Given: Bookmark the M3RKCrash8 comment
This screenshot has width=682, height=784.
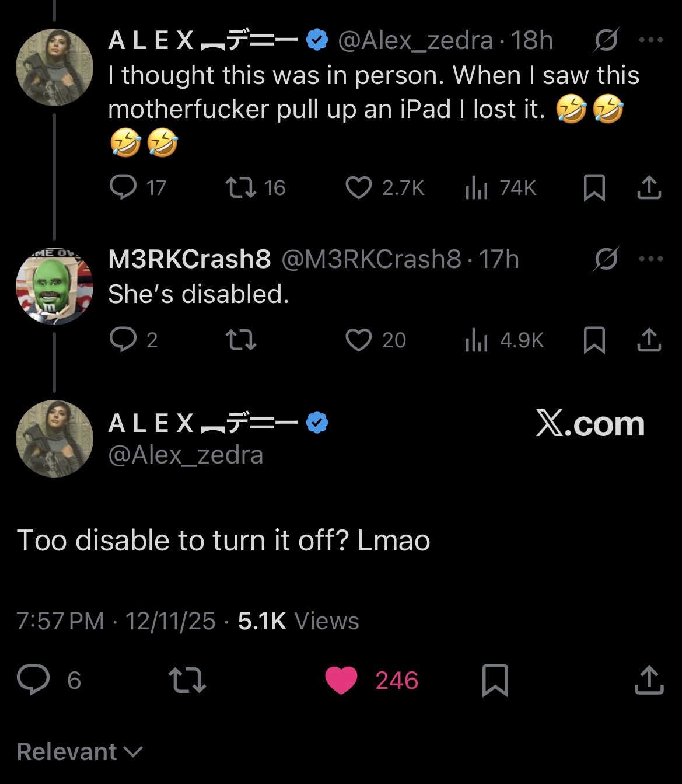Looking at the screenshot, I should pyautogui.click(x=594, y=340).
